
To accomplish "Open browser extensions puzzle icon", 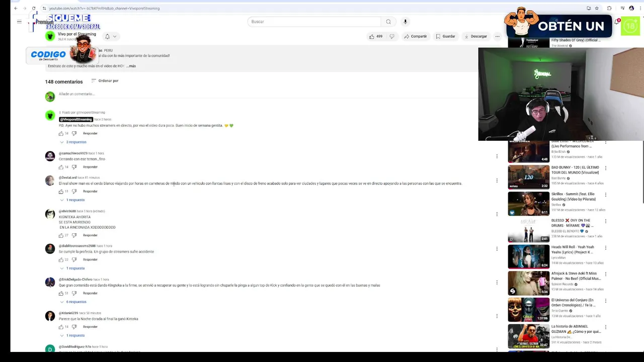I will [x=609, y=8].
